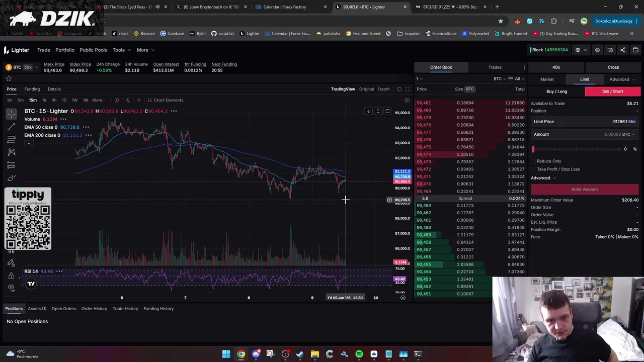Switch to Open Orders tab
This screenshot has width=644, height=362.
(x=64, y=309)
